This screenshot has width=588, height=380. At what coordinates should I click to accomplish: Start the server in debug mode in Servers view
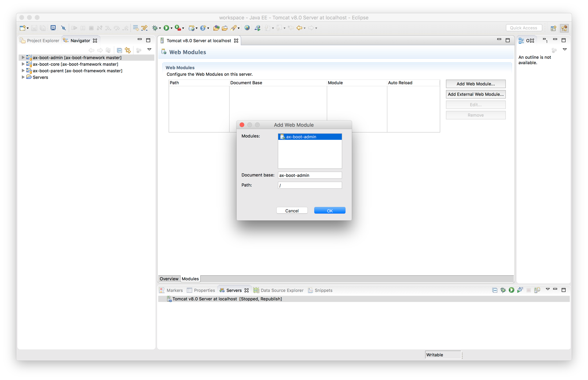point(503,290)
